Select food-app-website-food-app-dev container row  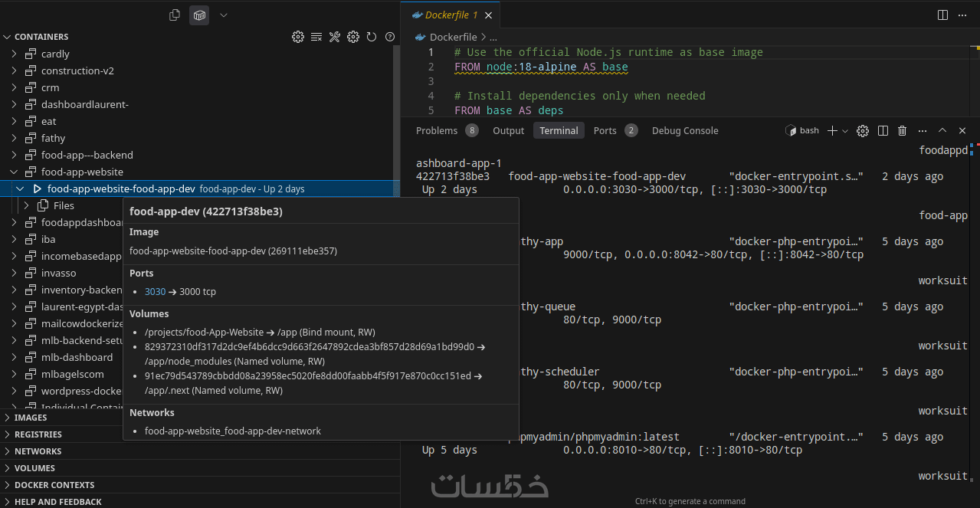(199, 188)
